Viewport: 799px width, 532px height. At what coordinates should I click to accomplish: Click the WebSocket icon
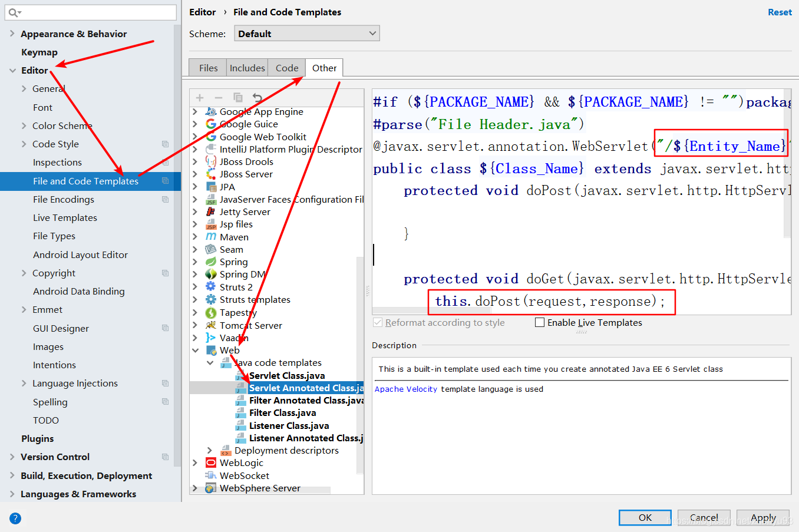[x=211, y=475]
